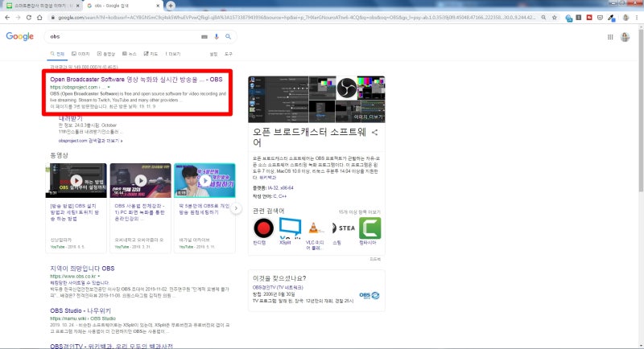Open the VLC media player related search
644x349 pixels.
(315, 228)
